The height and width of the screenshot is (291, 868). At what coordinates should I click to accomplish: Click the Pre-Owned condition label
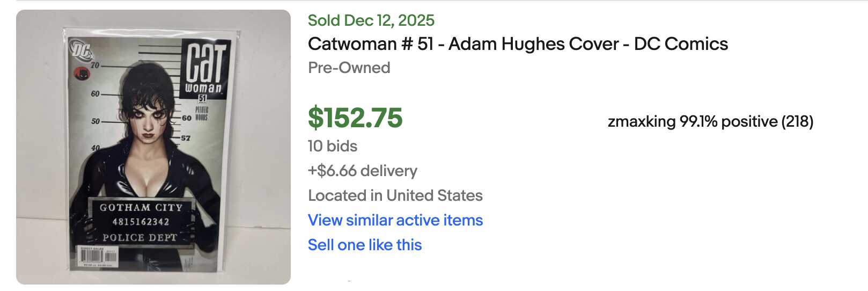point(349,68)
